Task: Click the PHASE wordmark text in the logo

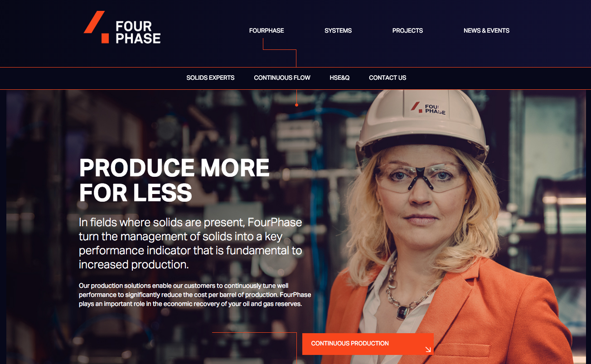Action: pos(138,39)
